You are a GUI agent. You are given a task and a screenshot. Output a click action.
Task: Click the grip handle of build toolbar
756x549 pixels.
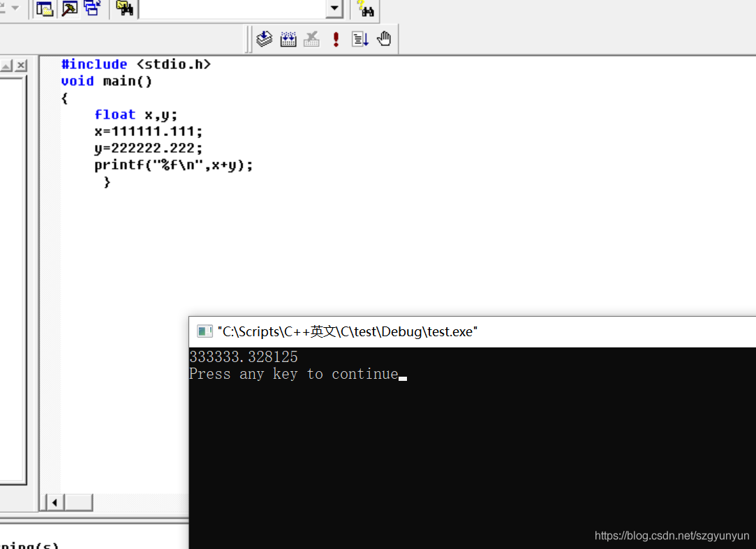(x=249, y=39)
